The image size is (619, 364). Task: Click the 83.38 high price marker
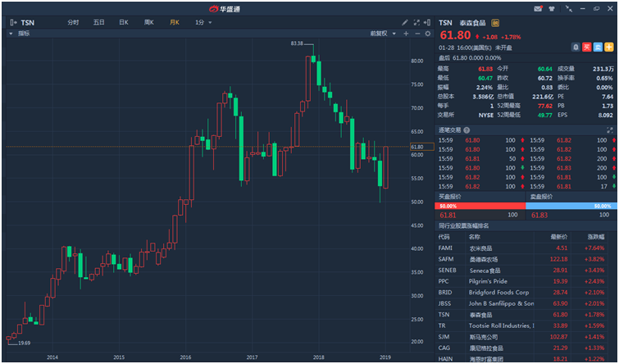pos(297,43)
